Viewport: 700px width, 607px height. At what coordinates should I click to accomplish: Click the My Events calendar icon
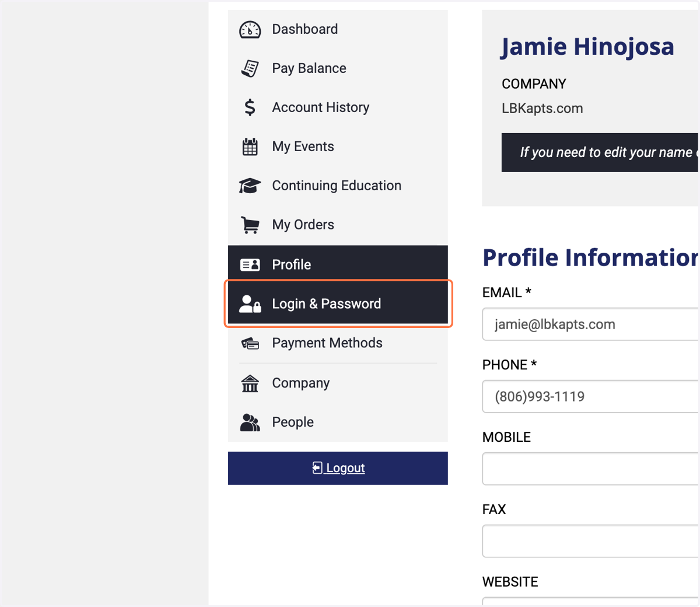pyautogui.click(x=250, y=146)
